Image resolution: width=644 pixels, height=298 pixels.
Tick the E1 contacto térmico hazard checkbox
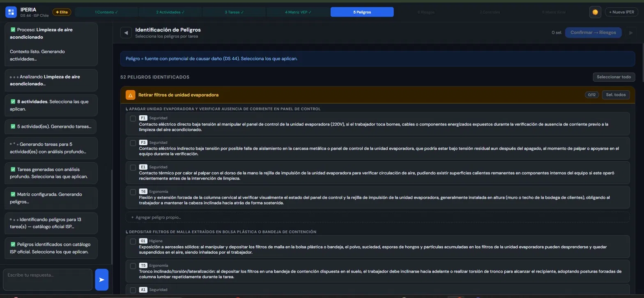coord(133,167)
